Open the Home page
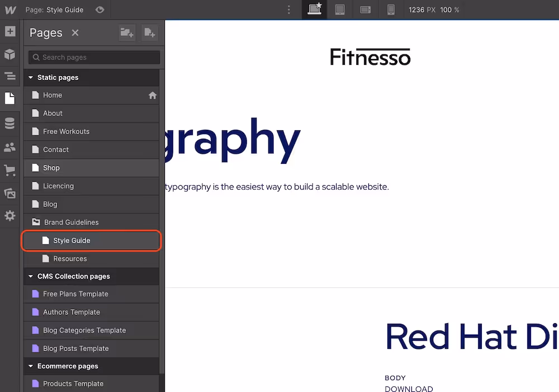The width and height of the screenshot is (559, 392). coord(91,95)
